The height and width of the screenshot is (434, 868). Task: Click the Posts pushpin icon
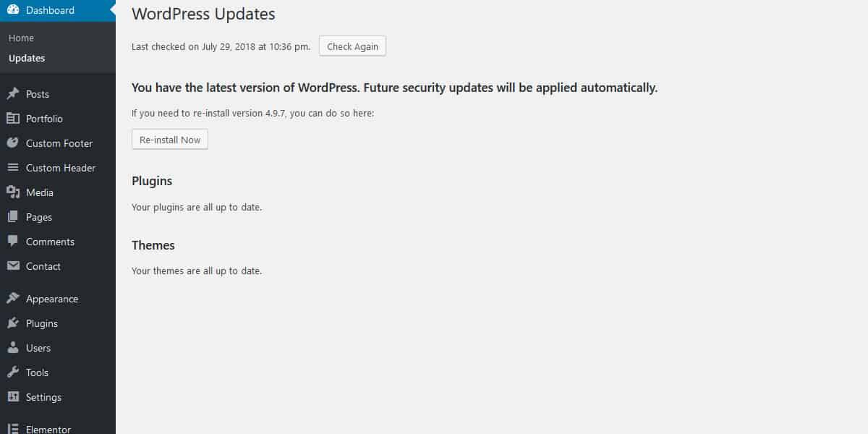(13, 94)
